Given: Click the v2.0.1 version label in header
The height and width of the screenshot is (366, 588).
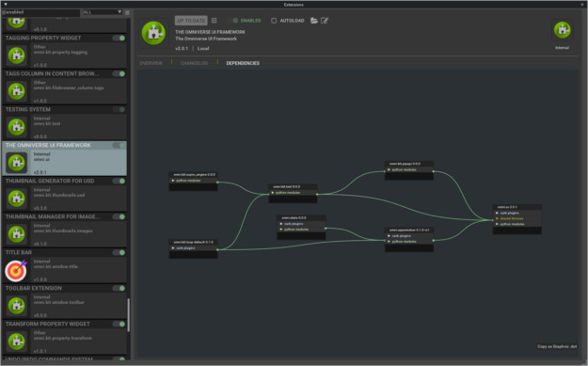Looking at the screenshot, I should [x=182, y=49].
